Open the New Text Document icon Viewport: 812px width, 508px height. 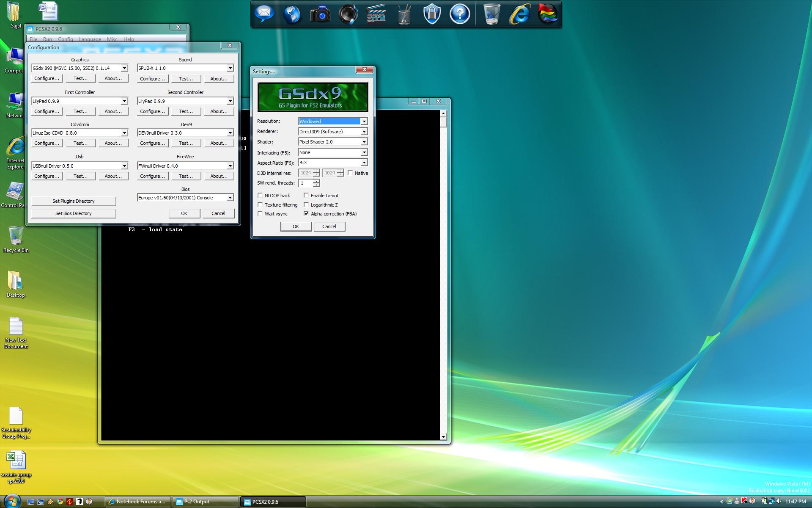(x=16, y=332)
